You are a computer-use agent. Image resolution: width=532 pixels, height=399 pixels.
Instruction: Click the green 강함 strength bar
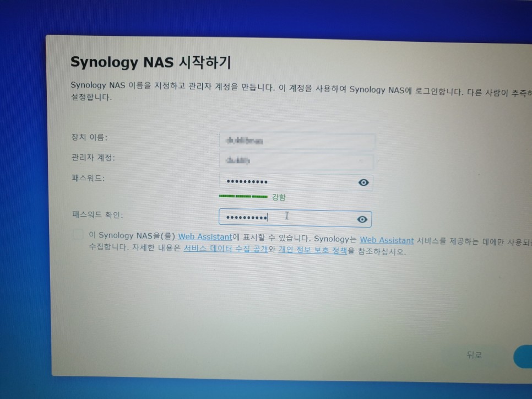point(243,196)
